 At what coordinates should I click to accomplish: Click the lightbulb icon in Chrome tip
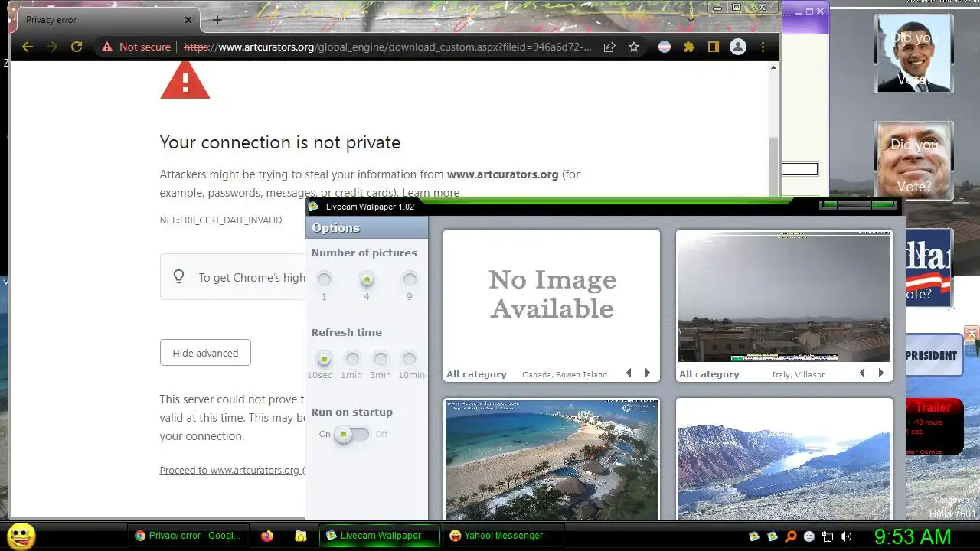178,276
